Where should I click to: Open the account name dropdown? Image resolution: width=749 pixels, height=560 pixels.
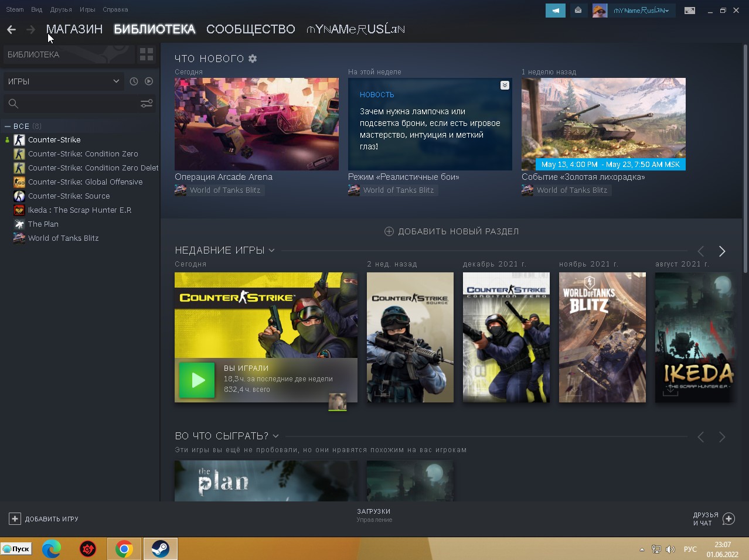[641, 11]
